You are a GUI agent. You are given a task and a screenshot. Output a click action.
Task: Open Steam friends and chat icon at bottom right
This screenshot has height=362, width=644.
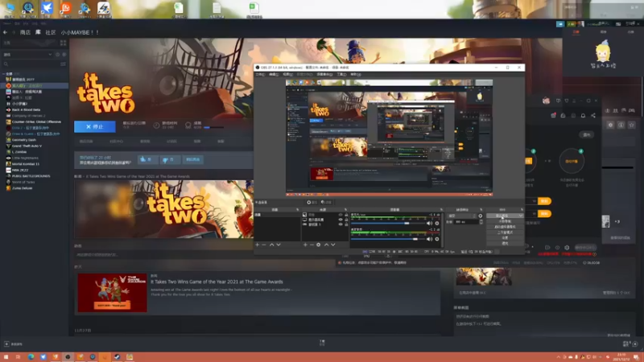point(635,344)
